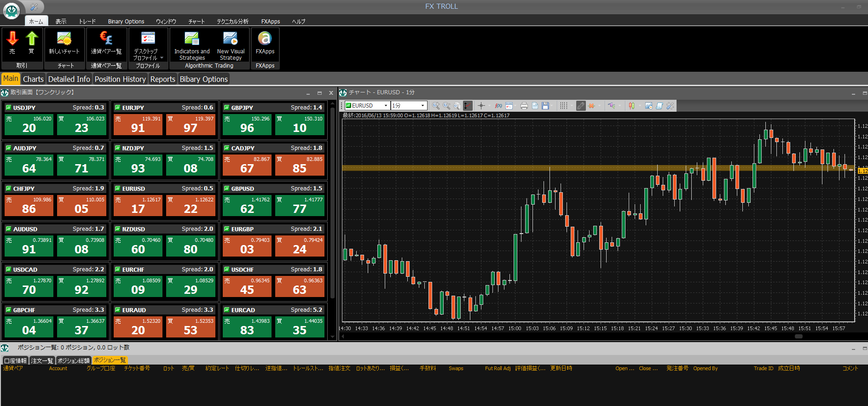Screen dimensions: 868x406
Task: Buy GBPJPY at 150.310
Action: (300, 125)
